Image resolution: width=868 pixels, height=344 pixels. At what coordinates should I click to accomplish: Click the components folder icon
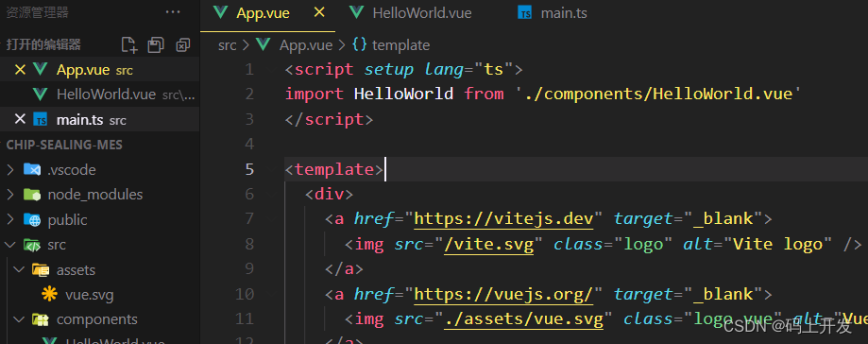pos(41,319)
